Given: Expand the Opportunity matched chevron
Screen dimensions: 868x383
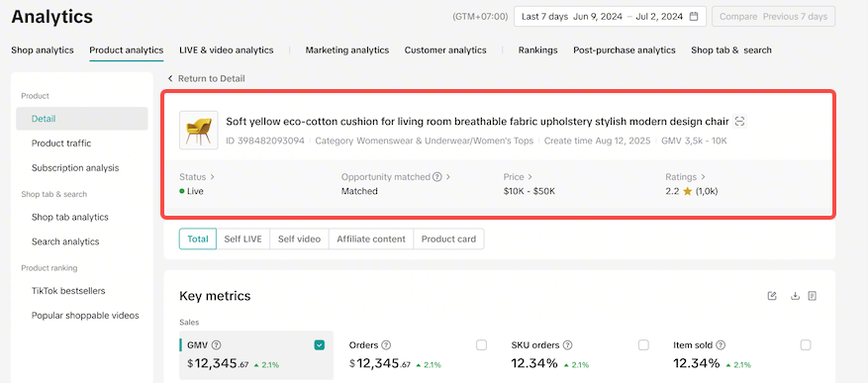Looking at the screenshot, I should click(x=447, y=177).
